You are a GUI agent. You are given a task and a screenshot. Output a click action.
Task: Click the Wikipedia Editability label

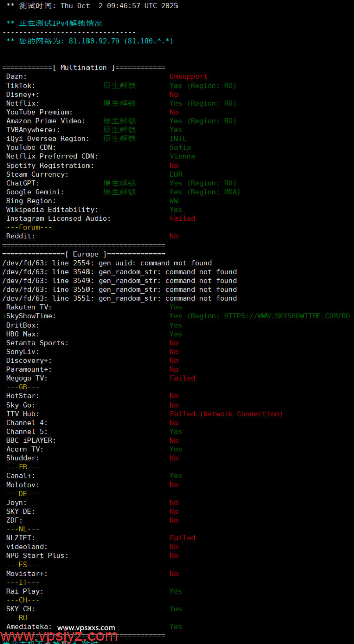pos(52,210)
